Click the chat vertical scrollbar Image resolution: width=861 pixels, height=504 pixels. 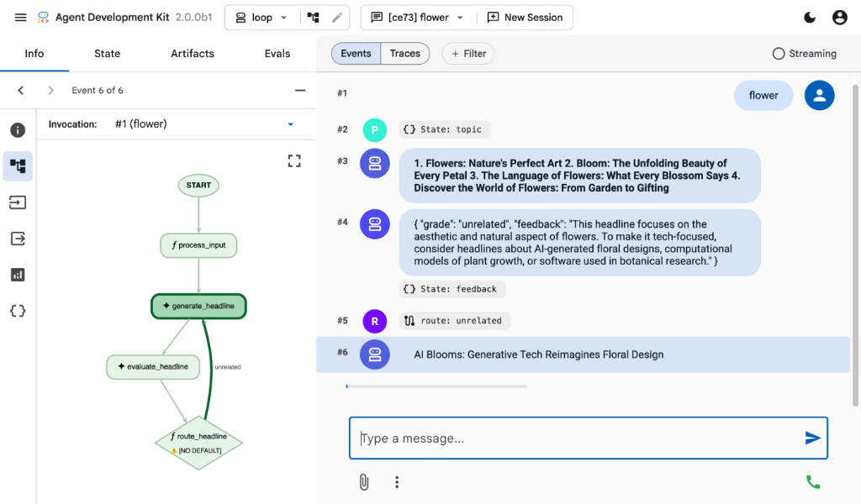click(x=855, y=245)
